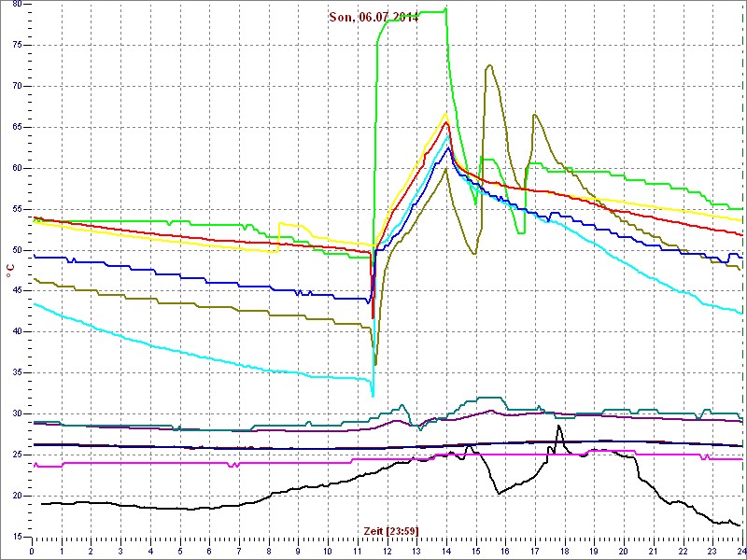Click the yellow curve's step up near hour 8
Screen dimensions: 747x560
tap(280, 224)
